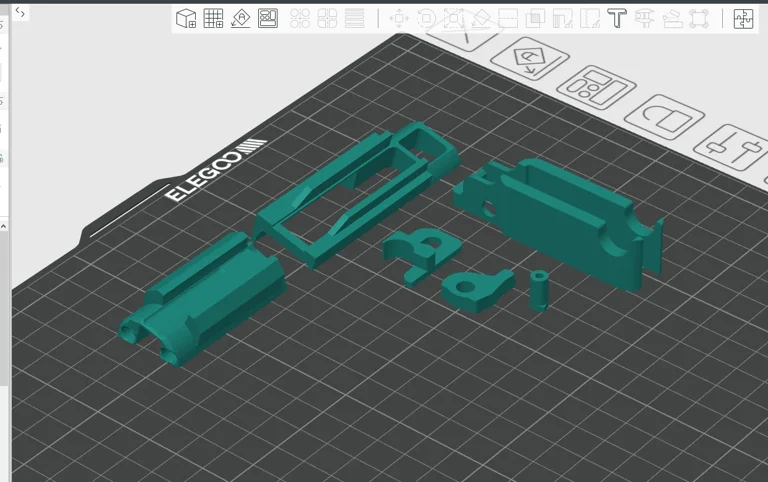The width and height of the screenshot is (768, 482).
Task: Add a new plate from toolbar
Action: point(213,18)
